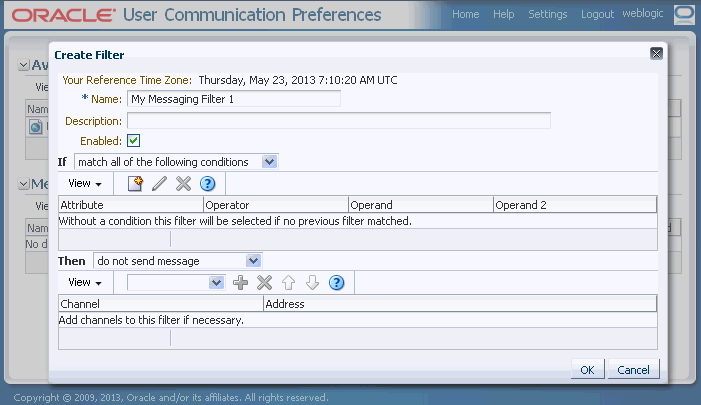Open the channel selection dropdown
Image resolution: width=701 pixels, height=405 pixels.
(x=176, y=283)
